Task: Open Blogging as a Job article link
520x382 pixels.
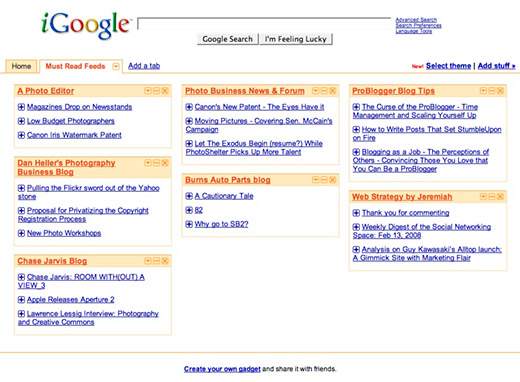Action: pyautogui.click(x=421, y=160)
